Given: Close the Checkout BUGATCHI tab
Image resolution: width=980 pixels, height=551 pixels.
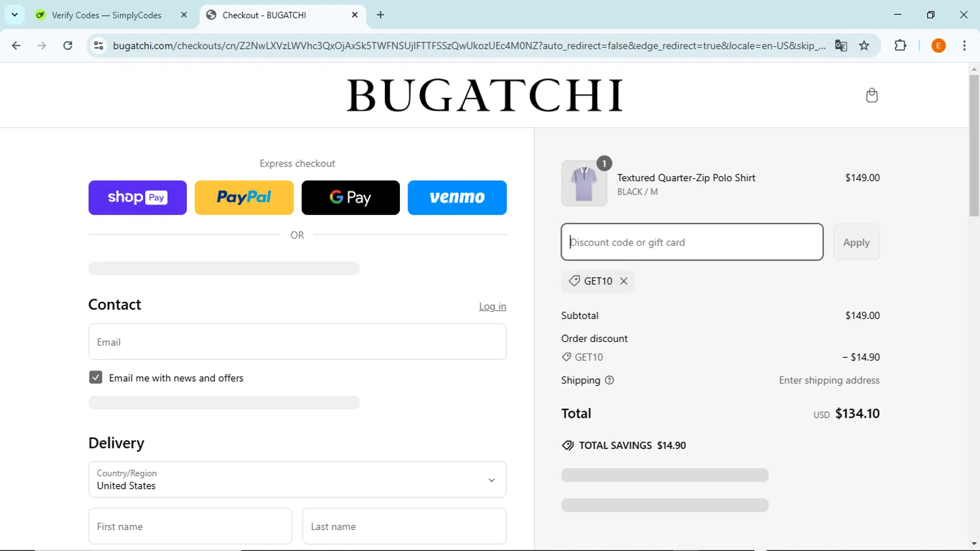Looking at the screenshot, I should coord(355,14).
